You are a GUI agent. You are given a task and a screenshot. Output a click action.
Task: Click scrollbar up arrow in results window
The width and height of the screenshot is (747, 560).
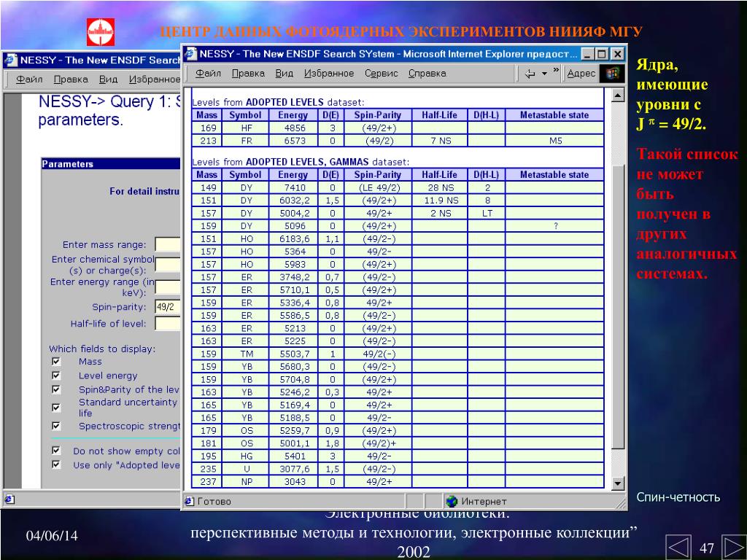[x=617, y=96]
